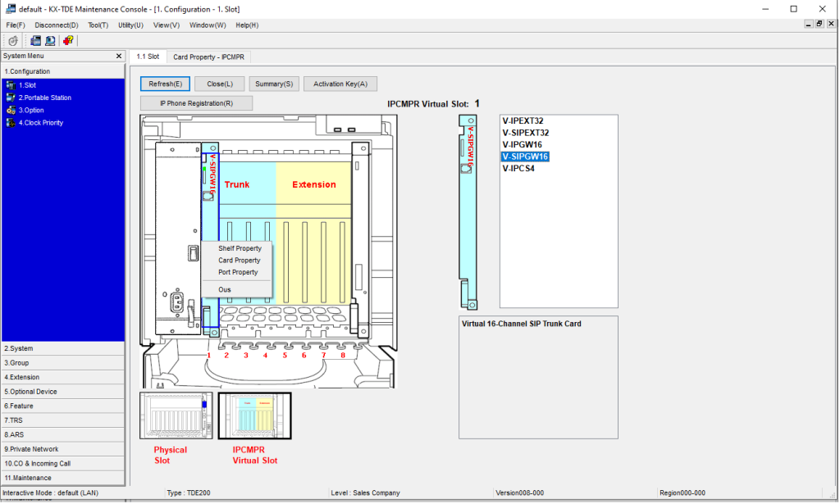Click Region000-000 in the status bar

(682, 493)
